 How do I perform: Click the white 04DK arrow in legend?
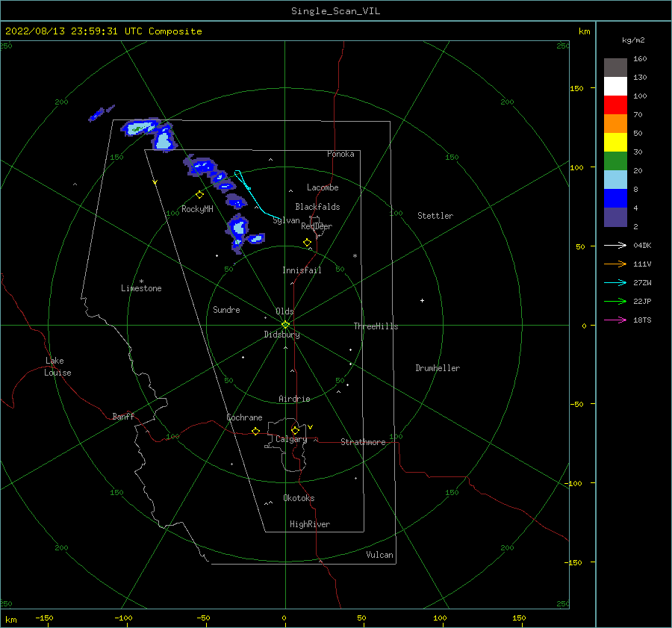(615, 245)
